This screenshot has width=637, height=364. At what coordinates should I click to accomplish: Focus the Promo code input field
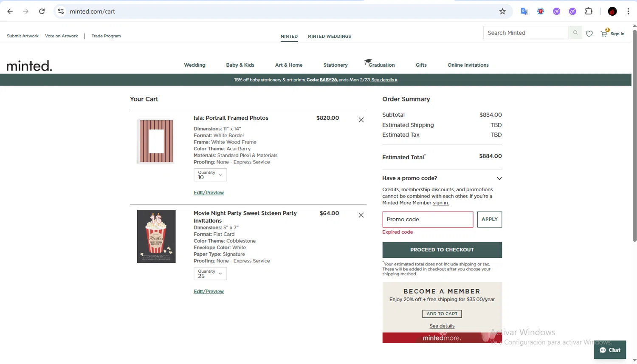[428, 220]
